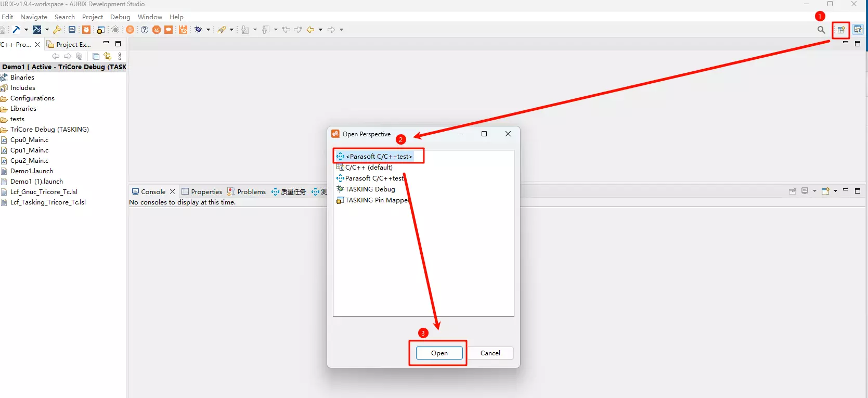This screenshot has height=398, width=868.
Task: Click the help question mark icon
Action: click(145, 30)
